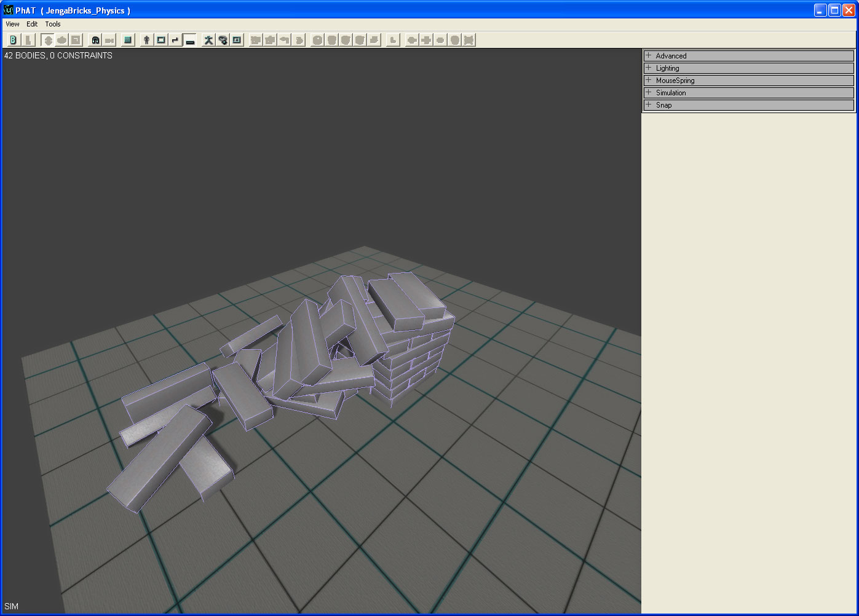Screen dimensions: 859x616
Task: Click the rectangle outline icon in toolbar
Action: tap(161, 40)
